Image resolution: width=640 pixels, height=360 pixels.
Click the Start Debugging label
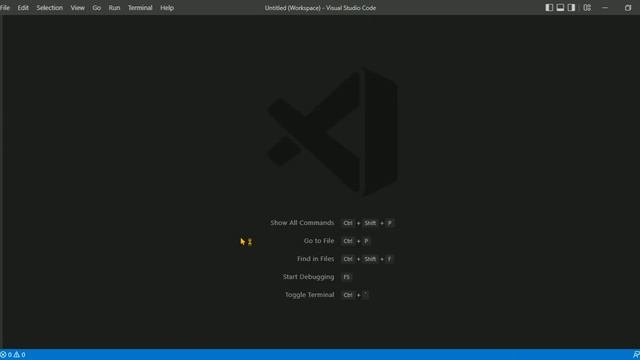coord(308,277)
